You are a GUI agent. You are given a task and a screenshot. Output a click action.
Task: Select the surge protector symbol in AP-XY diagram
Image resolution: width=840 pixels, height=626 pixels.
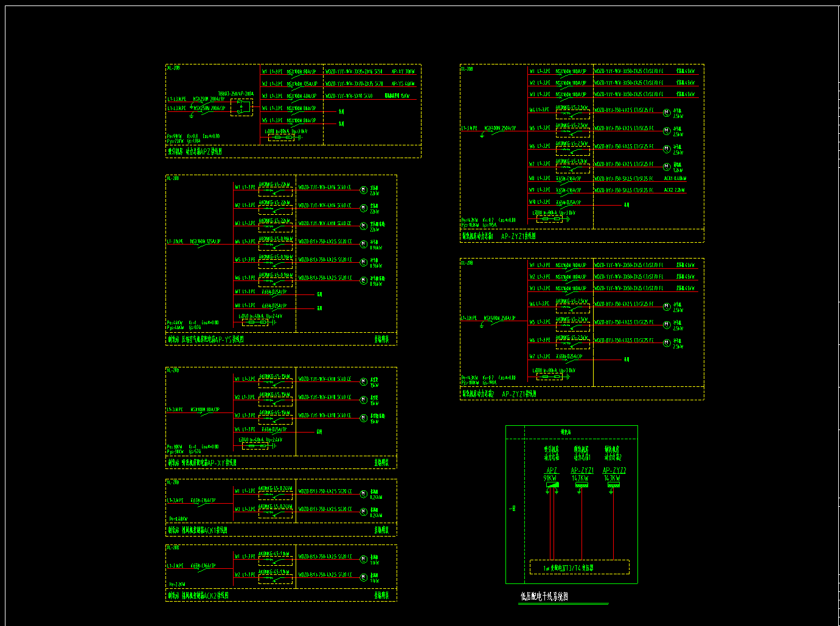pyautogui.click(x=255, y=446)
